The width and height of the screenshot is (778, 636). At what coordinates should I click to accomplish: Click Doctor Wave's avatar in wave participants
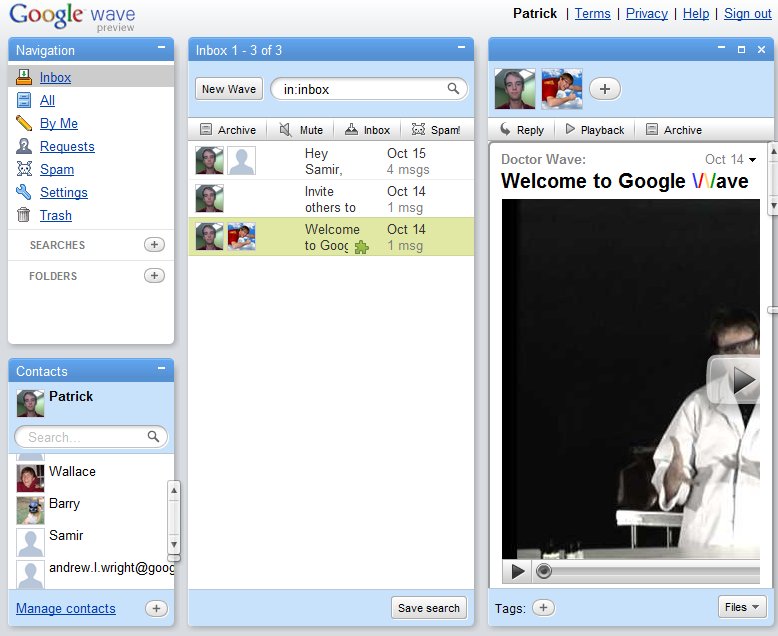click(x=562, y=89)
